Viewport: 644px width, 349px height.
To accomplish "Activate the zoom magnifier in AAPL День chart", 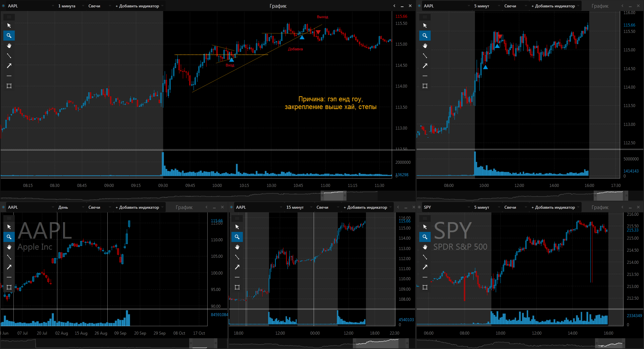I will [x=9, y=237].
